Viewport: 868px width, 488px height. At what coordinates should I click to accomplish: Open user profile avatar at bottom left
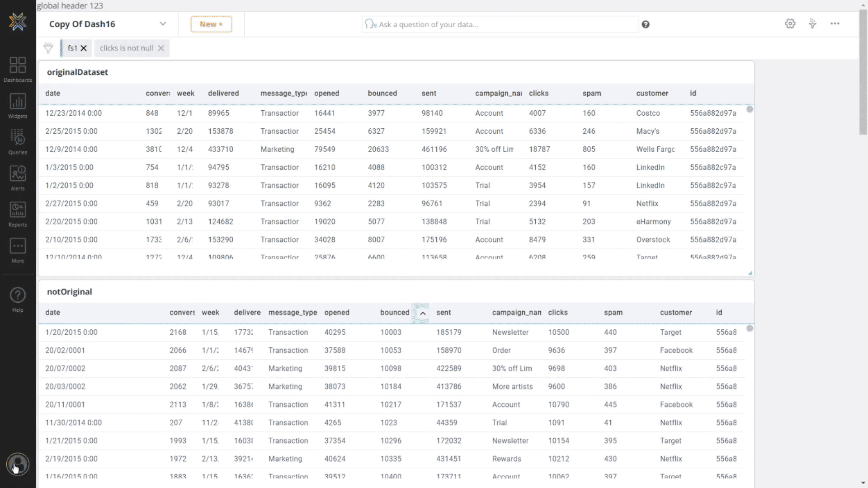click(x=18, y=464)
